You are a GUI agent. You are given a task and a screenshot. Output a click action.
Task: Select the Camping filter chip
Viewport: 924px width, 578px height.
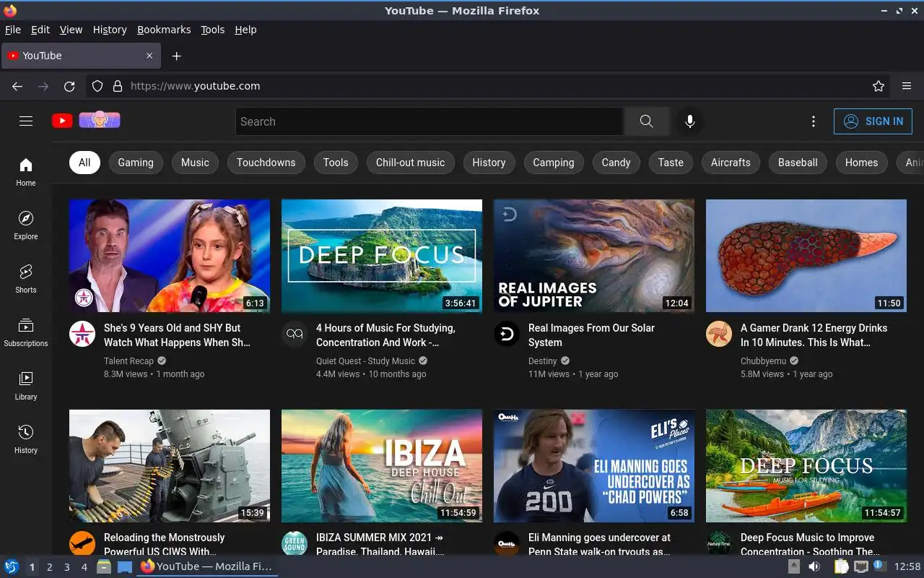[x=554, y=163]
